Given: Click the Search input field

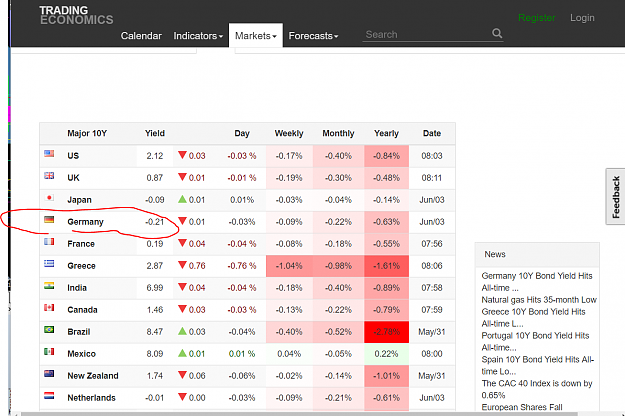Looking at the screenshot, I should tap(426, 35).
